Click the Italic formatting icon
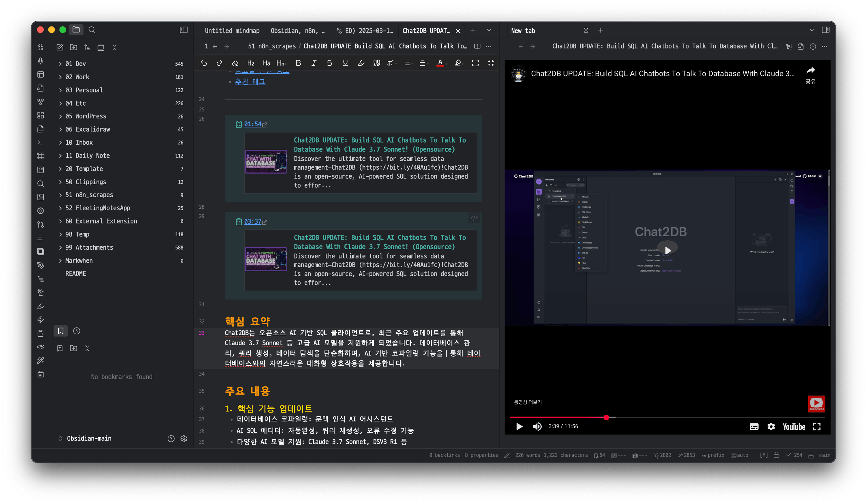Image resolution: width=867 pixels, height=504 pixels. pos(314,63)
